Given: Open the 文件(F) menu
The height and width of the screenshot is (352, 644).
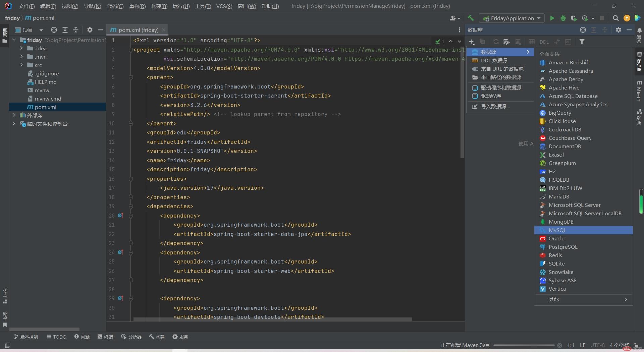Looking at the screenshot, I should coord(26,6).
